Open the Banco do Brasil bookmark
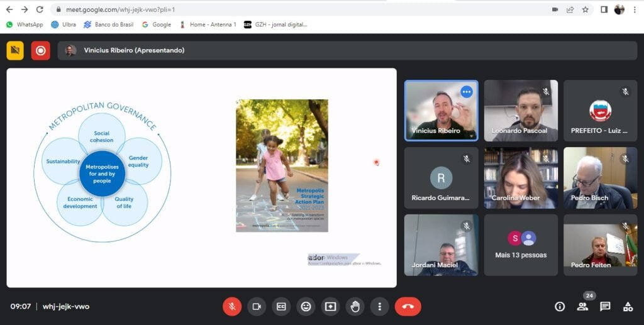The width and height of the screenshot is (644, 325). click(111, 25)
